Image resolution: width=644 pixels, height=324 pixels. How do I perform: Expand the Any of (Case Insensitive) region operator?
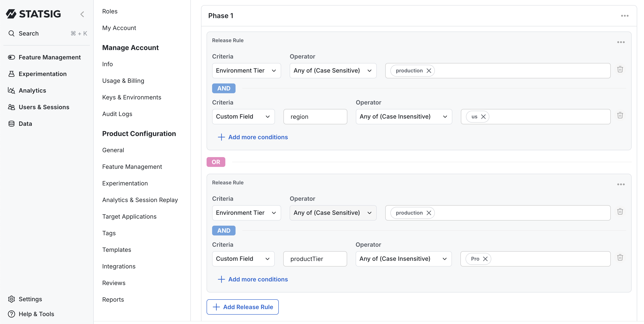(x=404, y=117)
